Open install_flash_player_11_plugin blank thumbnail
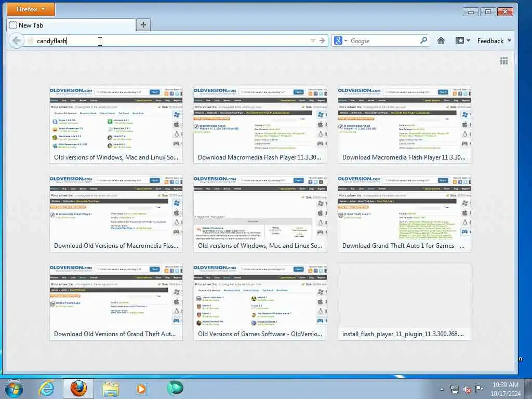Viewport: 532px width, 399px height. pyautogui.click(x=404, y=302)
